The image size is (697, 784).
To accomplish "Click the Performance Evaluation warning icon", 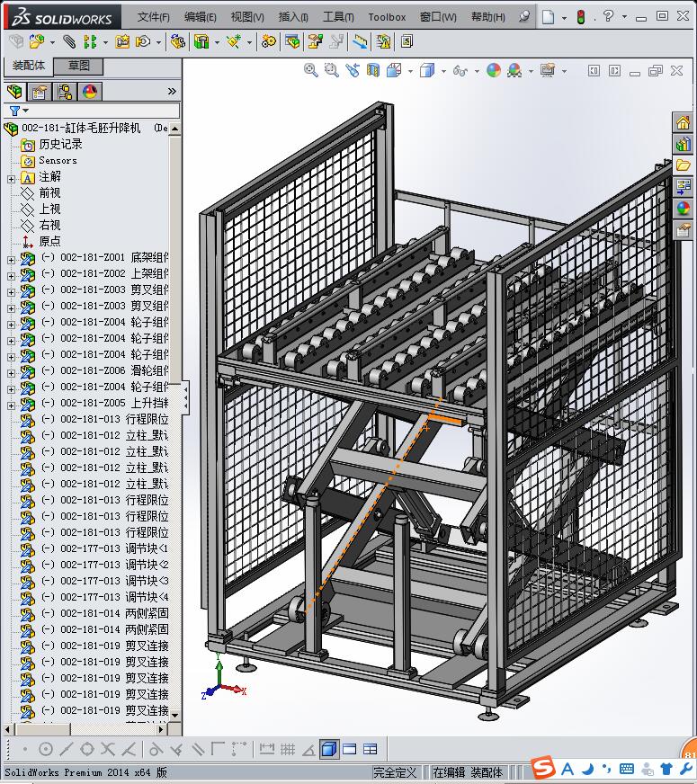I will pyautogui.click(x=383, y=41).
